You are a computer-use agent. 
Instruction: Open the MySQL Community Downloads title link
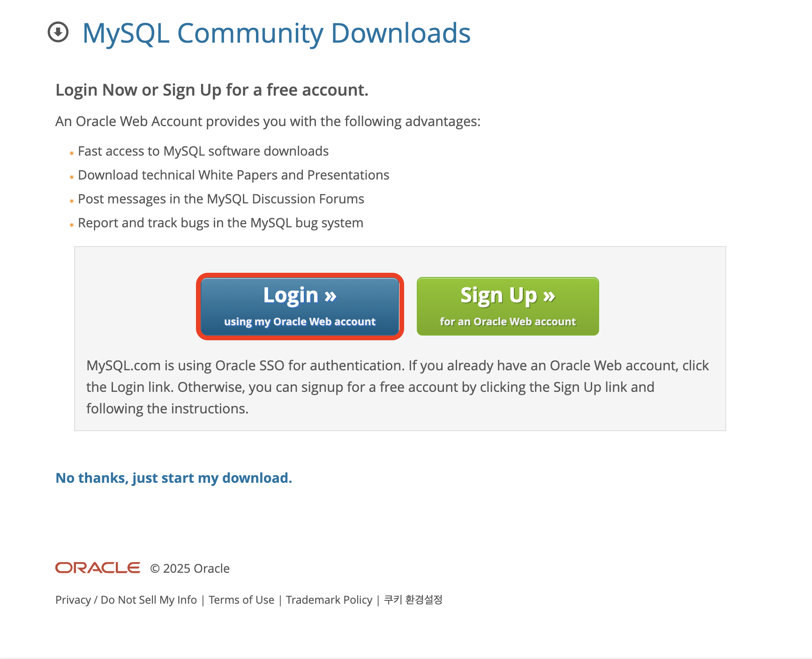tap(276, 33)
